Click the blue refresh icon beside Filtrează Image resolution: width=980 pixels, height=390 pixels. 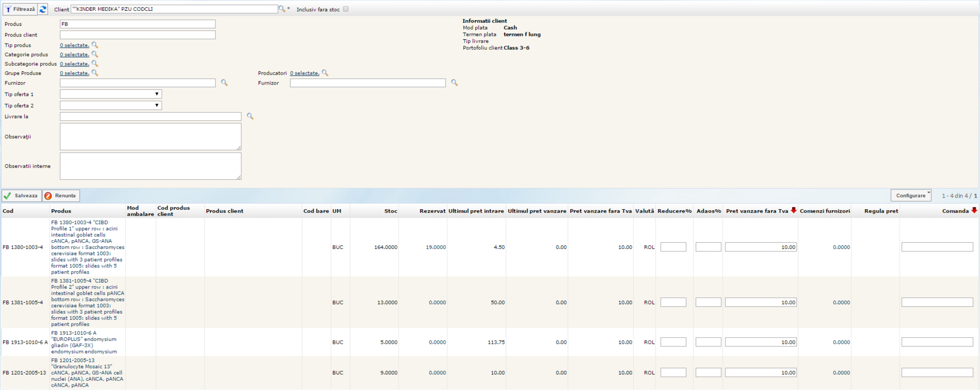click(x=43, y=9)
